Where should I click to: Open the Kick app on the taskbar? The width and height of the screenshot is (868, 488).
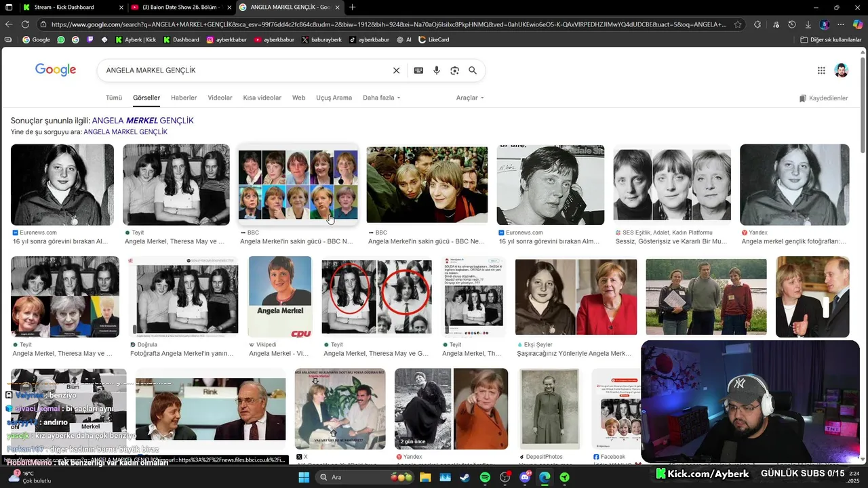[x=564, y=477]
